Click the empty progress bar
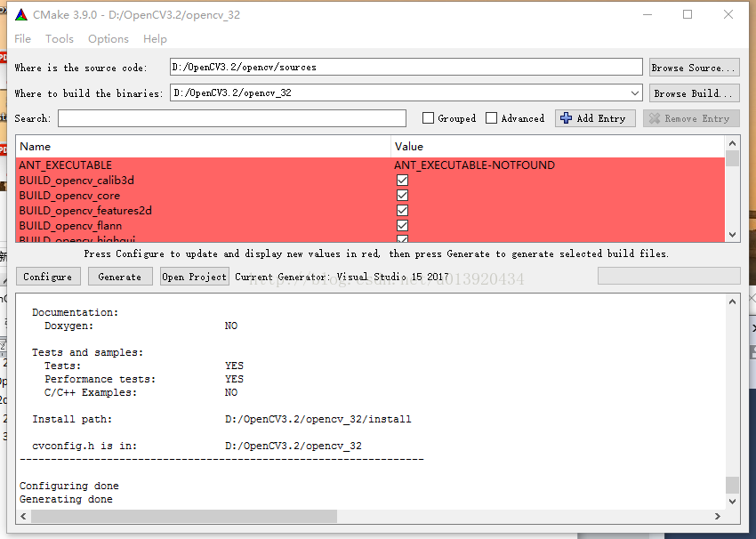The width and height of the screenshot is (756, 539). point(669,277)
